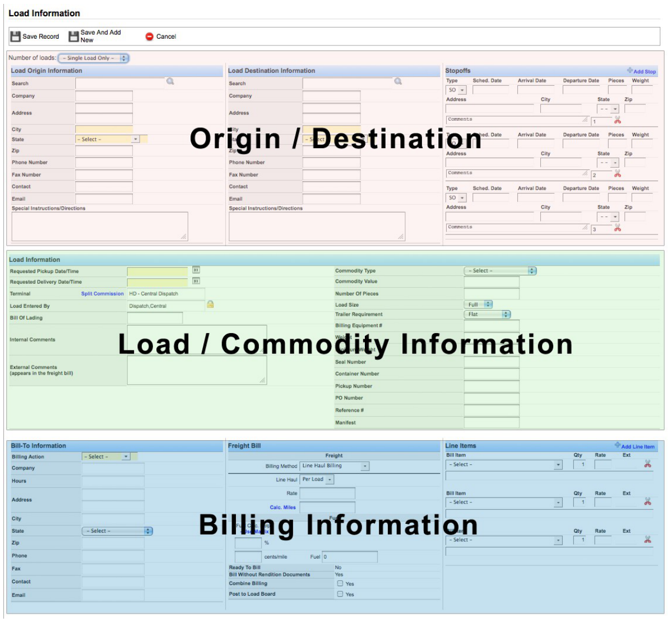Open Requested Delivery Date calendar icon
The width and height of the screenshot is (672, 622).
pyautogui.click(x=196, y=281)
